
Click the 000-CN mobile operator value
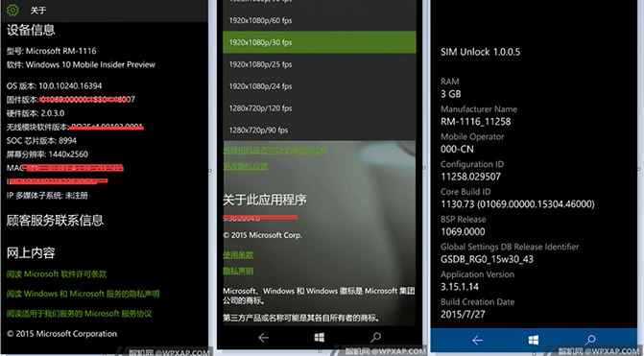tap(457, 149)
